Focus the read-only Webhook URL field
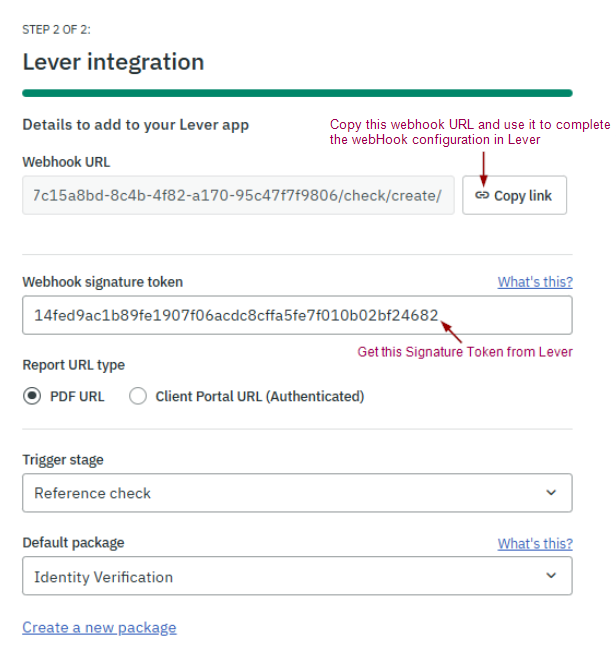 238,195
